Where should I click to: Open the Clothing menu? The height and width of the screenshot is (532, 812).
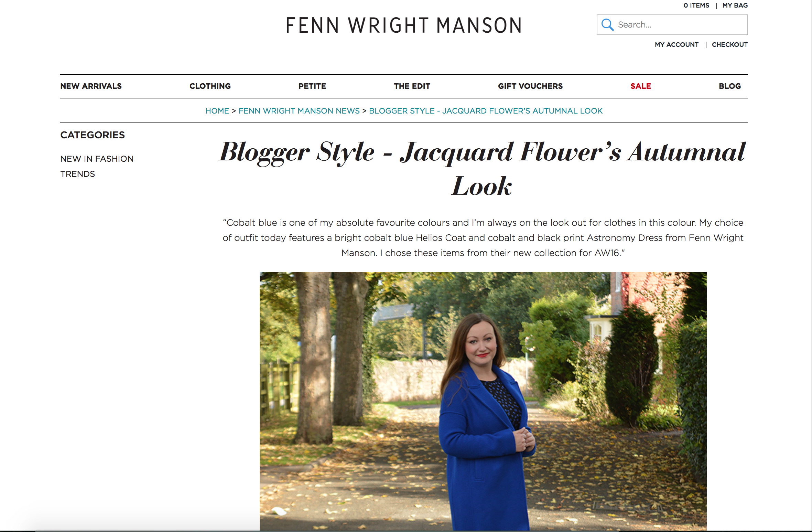(210, 86)
